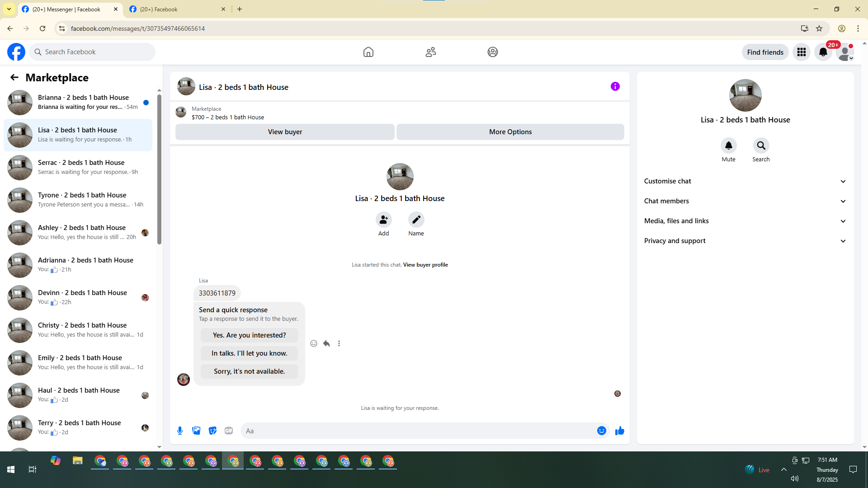Attach a file image icon
The height and width of the screenshot is (488, 868).
[196, 431]
